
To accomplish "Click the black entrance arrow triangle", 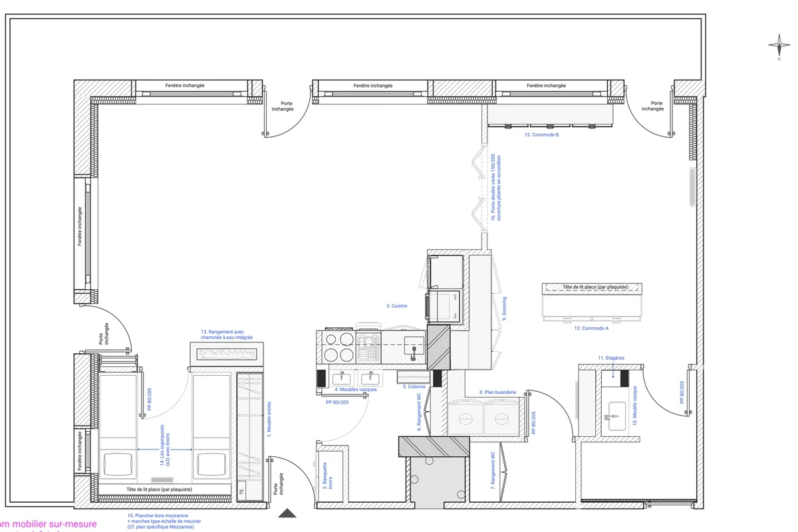I will (x=287, y=513).
